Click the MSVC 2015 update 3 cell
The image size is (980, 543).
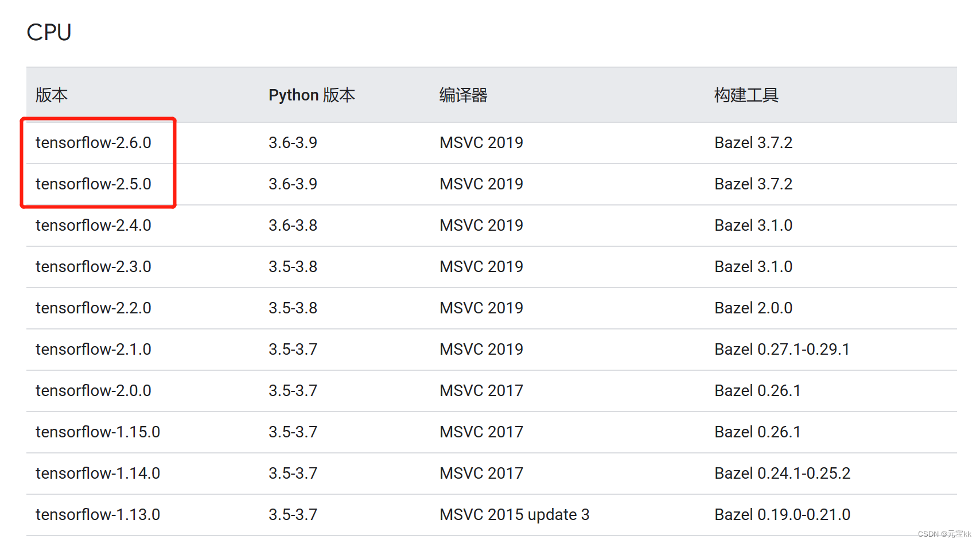pyautogui.click(x=514, y=514)
